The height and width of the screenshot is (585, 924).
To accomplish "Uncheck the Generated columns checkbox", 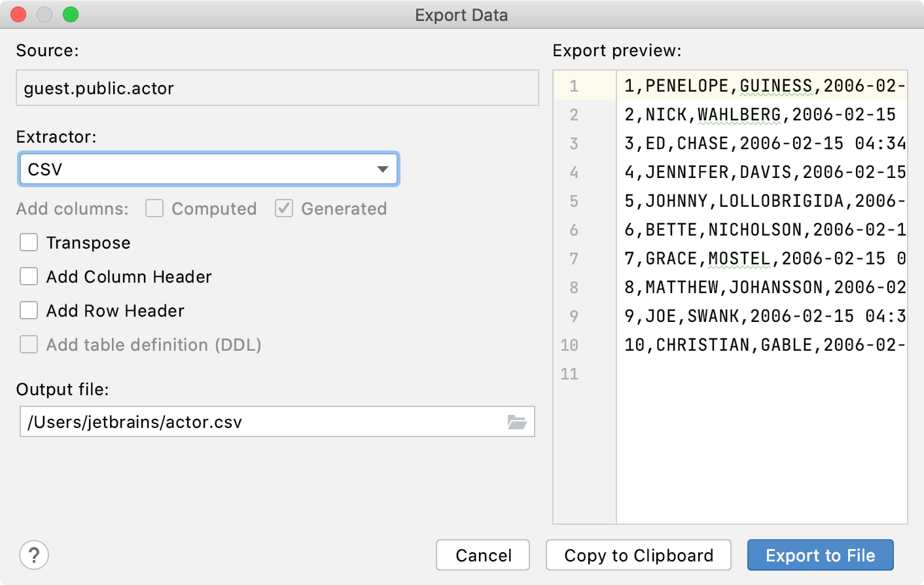I will point(284,209).
